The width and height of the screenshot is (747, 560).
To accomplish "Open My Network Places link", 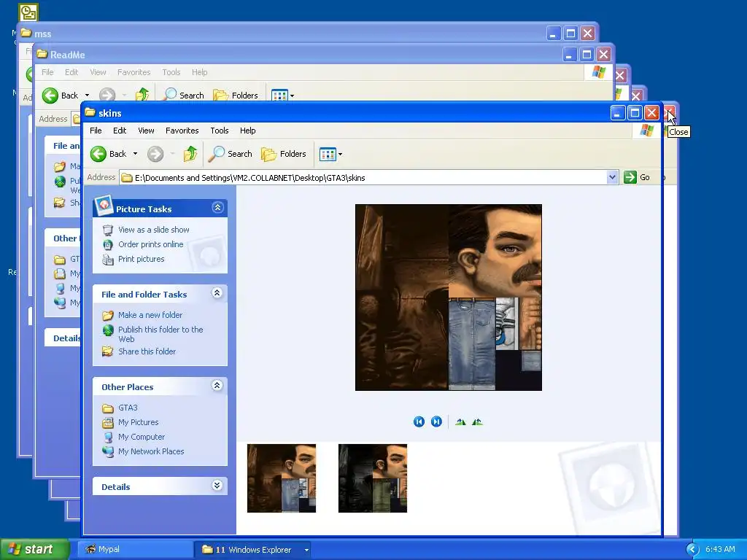I will pos(151,451).
